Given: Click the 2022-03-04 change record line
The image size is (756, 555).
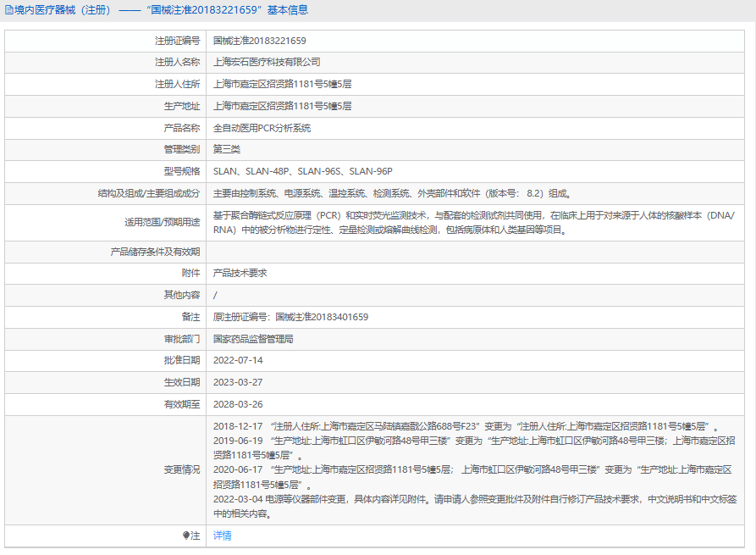Looking at the screenshot, I should tap(475, 506).
